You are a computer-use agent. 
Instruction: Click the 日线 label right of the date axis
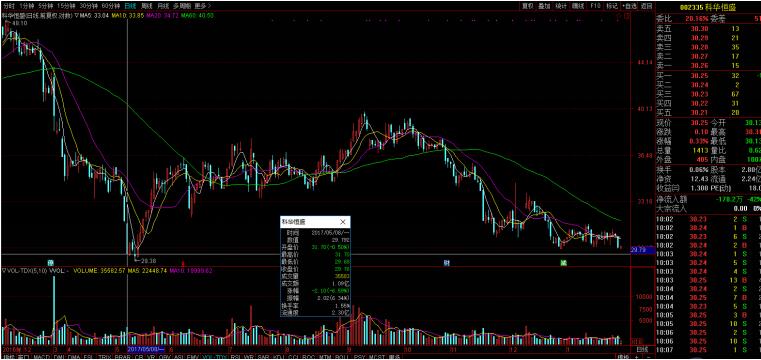642,349
